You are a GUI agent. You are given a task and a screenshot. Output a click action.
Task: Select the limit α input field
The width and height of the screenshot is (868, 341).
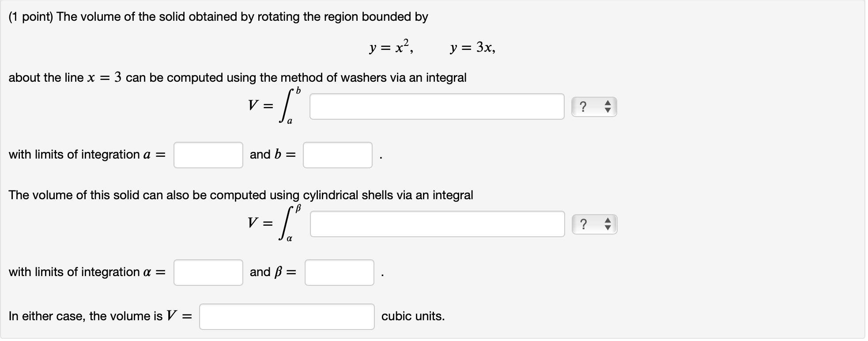tap(208, 273)
